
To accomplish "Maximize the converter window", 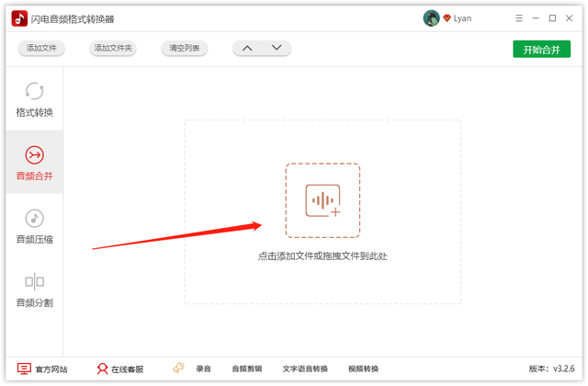I will (x=552, y=18).
